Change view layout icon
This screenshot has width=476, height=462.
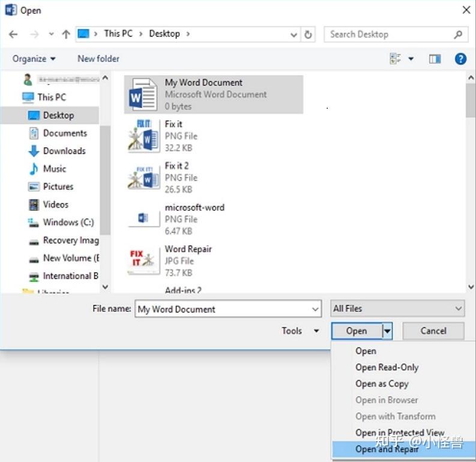(x=395, y=58)
